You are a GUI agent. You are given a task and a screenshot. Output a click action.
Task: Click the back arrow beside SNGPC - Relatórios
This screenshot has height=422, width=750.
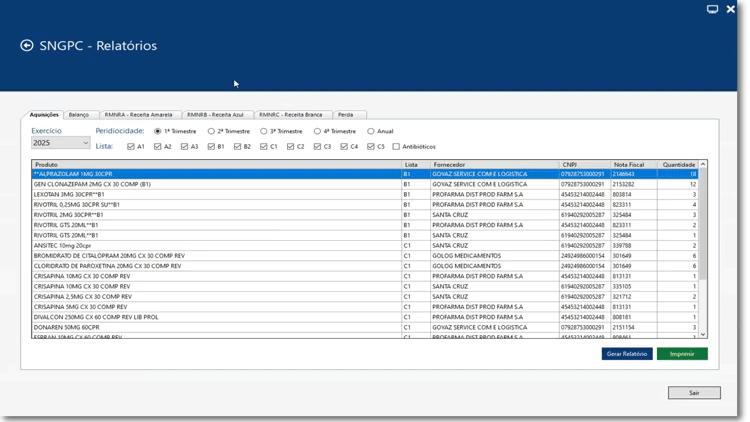click(x=26, y=45)
